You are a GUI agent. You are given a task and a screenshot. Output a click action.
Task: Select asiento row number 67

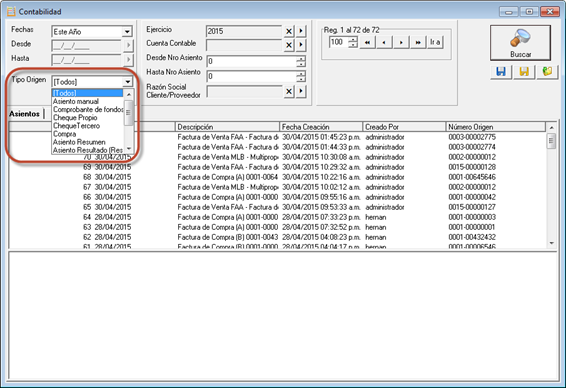point(277,187)
